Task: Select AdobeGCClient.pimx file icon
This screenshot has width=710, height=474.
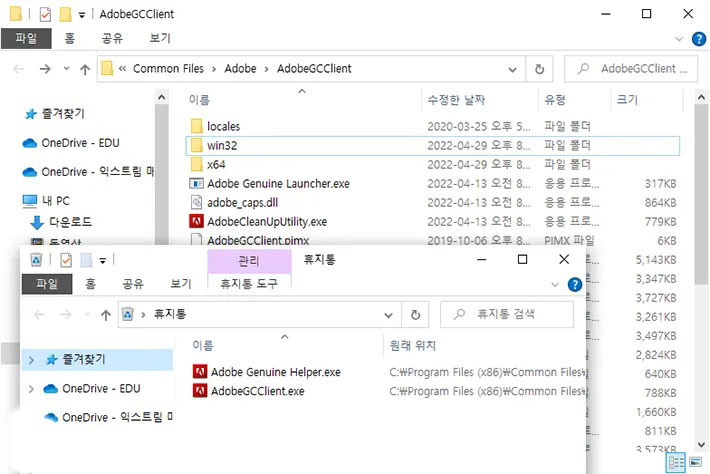Action: [x=196, y=239]
